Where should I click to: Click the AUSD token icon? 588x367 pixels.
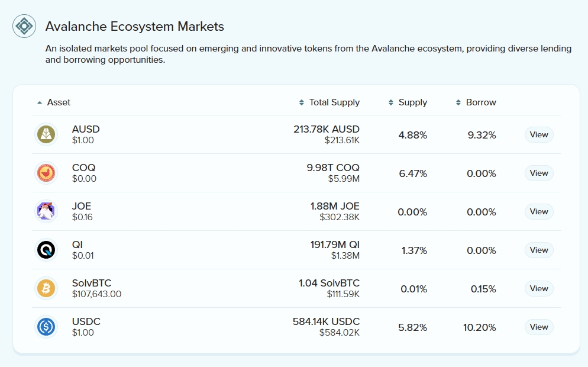point(46,134)
